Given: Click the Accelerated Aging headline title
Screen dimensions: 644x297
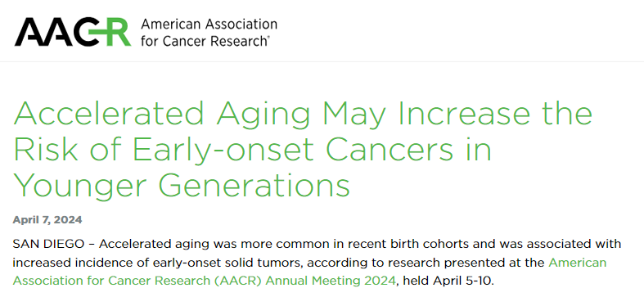Looking at the screenshot, I should [303, 149].
